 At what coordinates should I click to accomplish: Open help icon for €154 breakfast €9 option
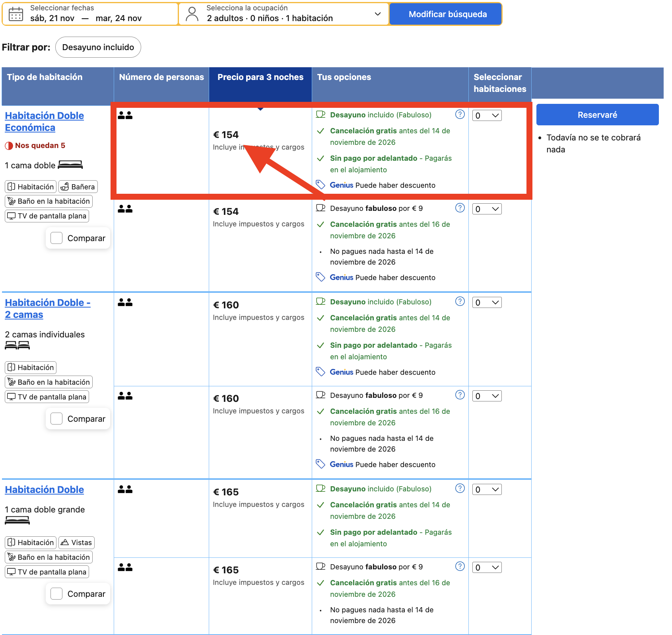[460, 208]
